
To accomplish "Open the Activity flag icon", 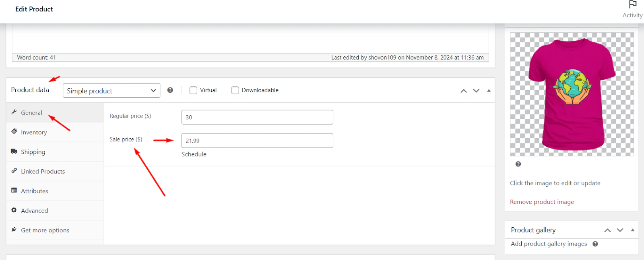I will coord(632,5).
